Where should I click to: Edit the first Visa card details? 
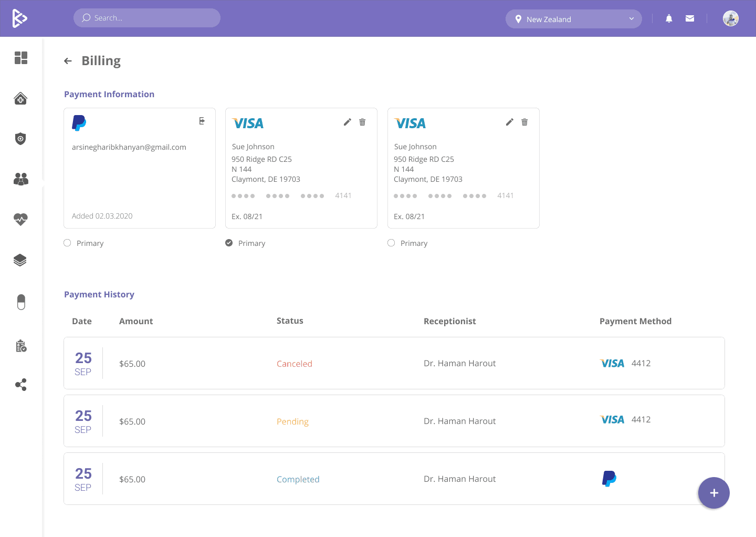click(347, 122)
